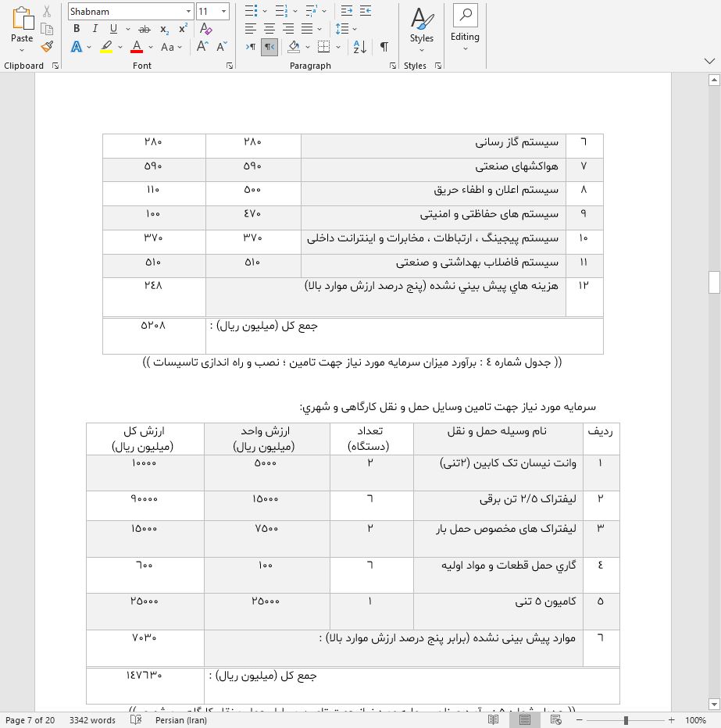Image resolution: width=721 pixels, height=728 pixels.
Task: Toggle Subscript formatting
Action: click(x=164, y=29)
